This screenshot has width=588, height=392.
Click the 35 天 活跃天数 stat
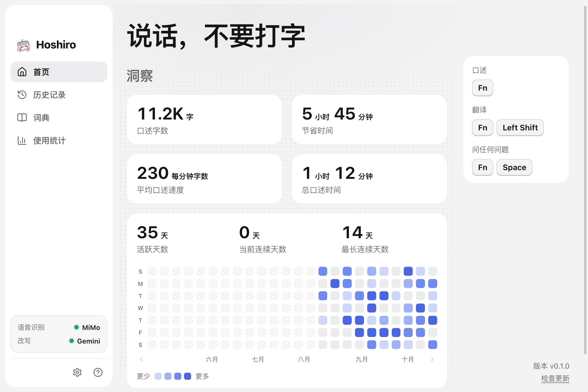[153, 239]
